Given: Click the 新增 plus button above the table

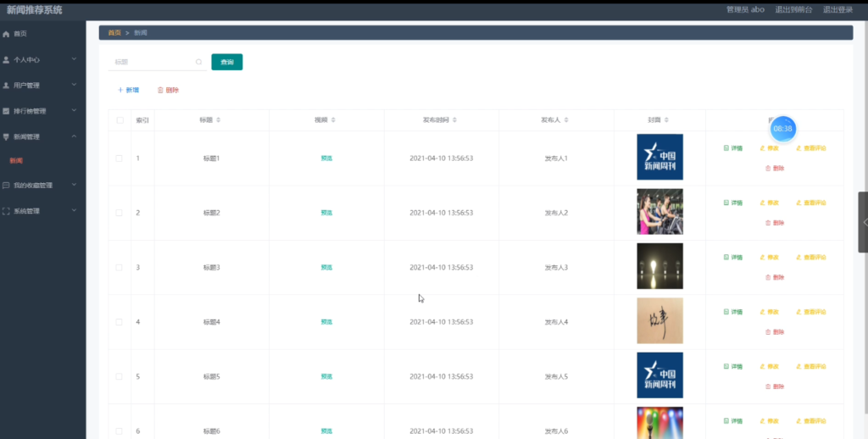Looking at the screenshot, I should [x=129, y=90].
